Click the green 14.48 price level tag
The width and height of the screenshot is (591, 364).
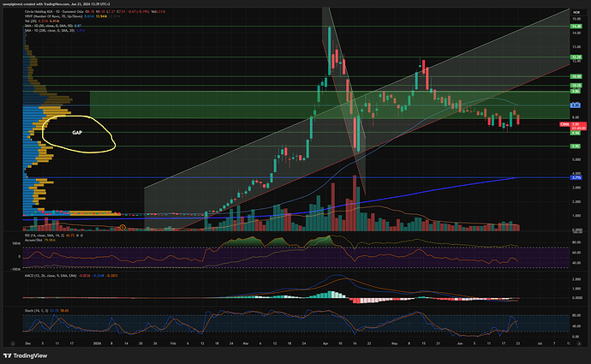pos(576,27)
